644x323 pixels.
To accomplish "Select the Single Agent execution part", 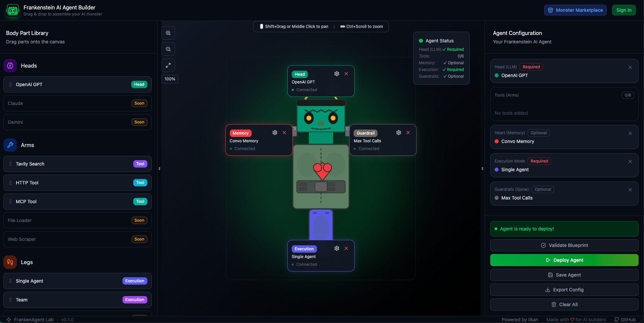I will point(77,281).
